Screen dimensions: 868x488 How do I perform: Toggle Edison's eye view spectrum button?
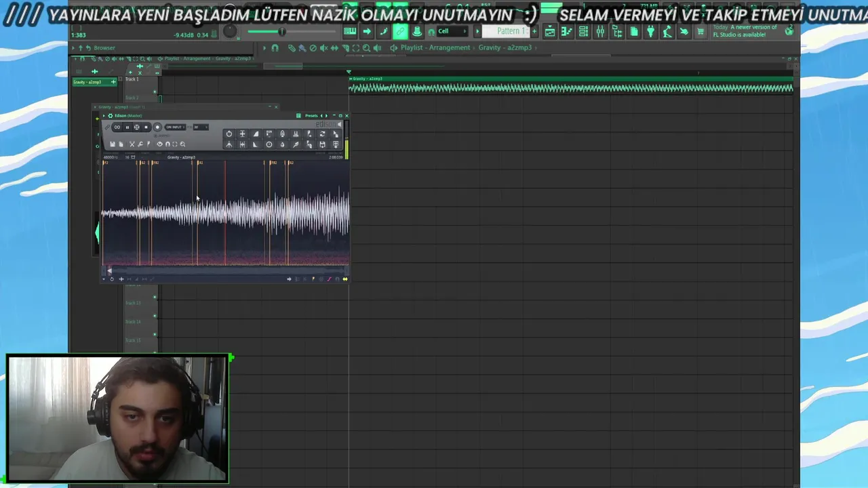(x=159, y=144)
